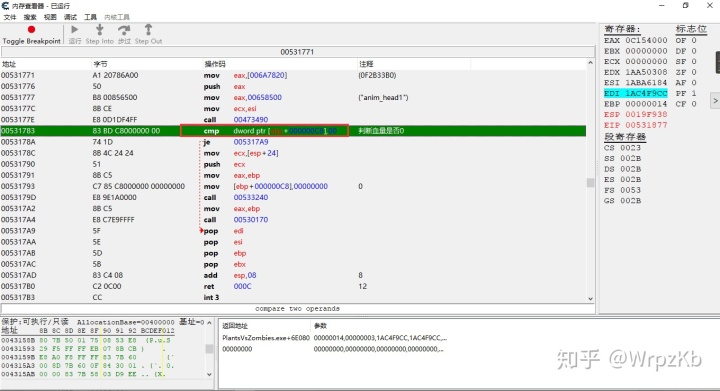
Task: Open the 搜索 menu
Action: [30, 17]
